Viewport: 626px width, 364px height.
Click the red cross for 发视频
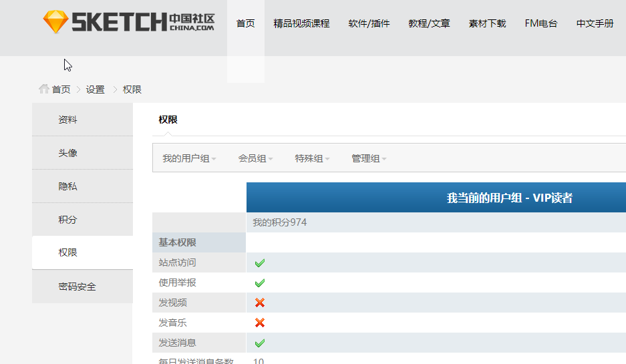coord(260,303)
